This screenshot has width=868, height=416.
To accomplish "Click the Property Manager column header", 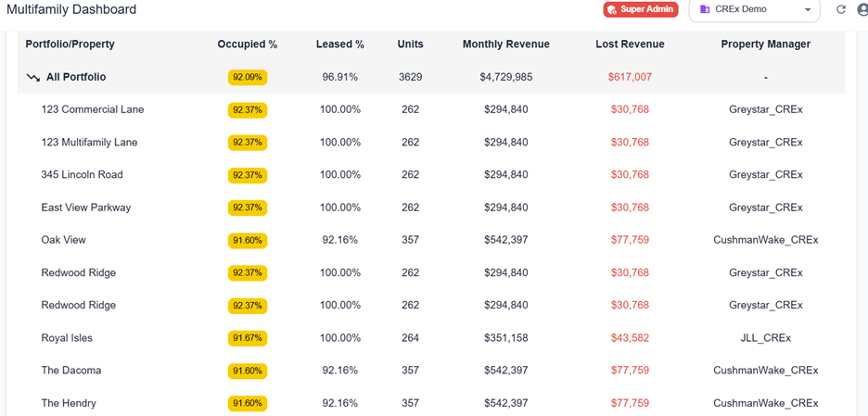I will coord(765,44).
